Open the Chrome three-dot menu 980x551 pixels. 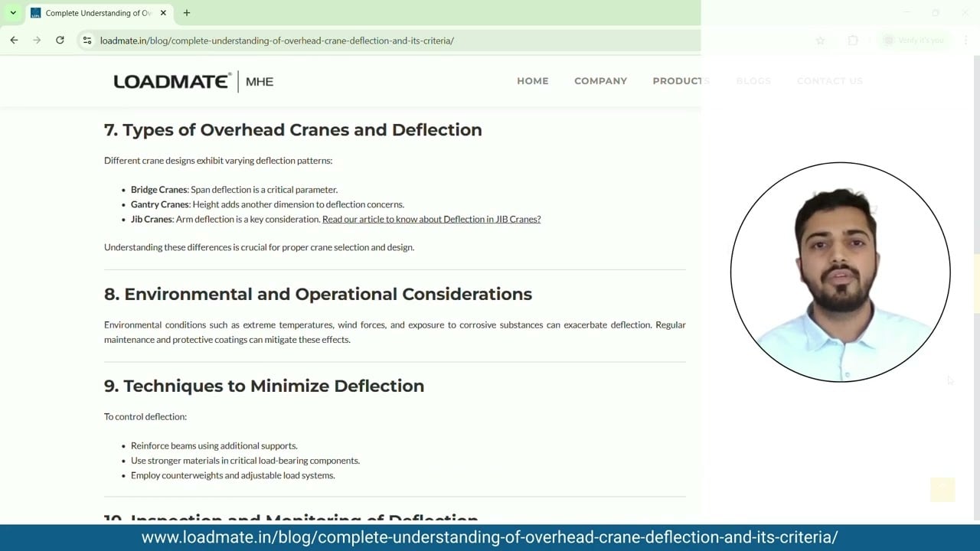(965, 41)
